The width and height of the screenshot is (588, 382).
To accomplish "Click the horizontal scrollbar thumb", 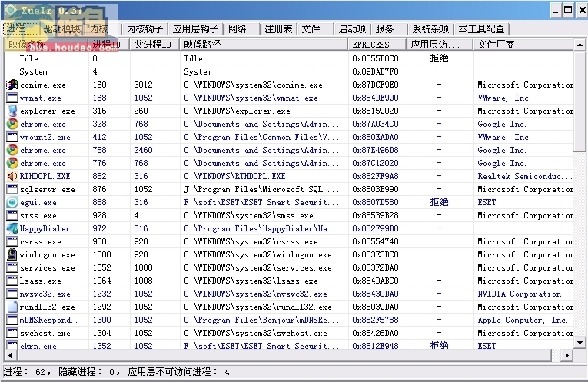I will (x=284, y=355).
